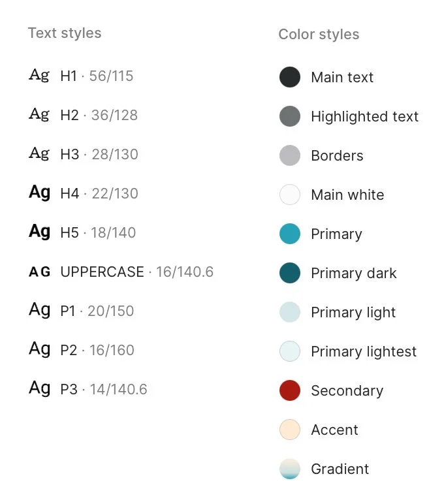Click the AG icon for UPPERCASE style

[40, 272]
